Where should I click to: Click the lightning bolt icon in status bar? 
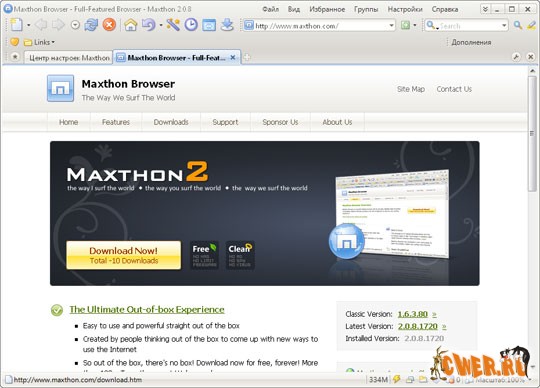[x=396, y=379]
